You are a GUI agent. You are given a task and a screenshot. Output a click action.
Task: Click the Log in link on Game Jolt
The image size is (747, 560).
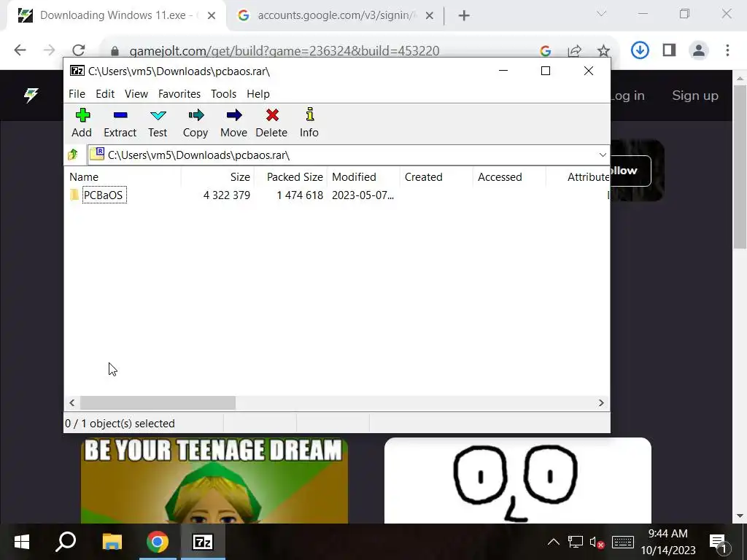tap(628, 96)
